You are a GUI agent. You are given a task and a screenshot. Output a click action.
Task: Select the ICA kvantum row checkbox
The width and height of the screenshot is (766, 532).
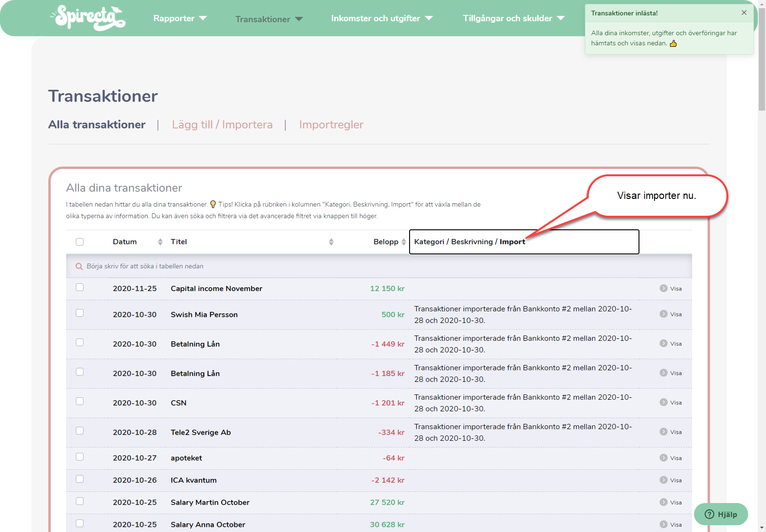(80, 479)
